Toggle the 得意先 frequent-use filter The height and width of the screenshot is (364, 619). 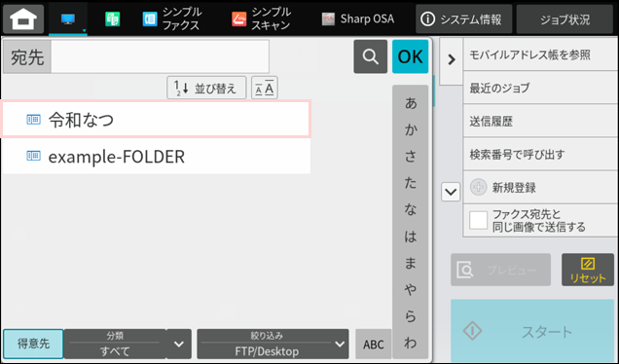(x=33, y=344)
